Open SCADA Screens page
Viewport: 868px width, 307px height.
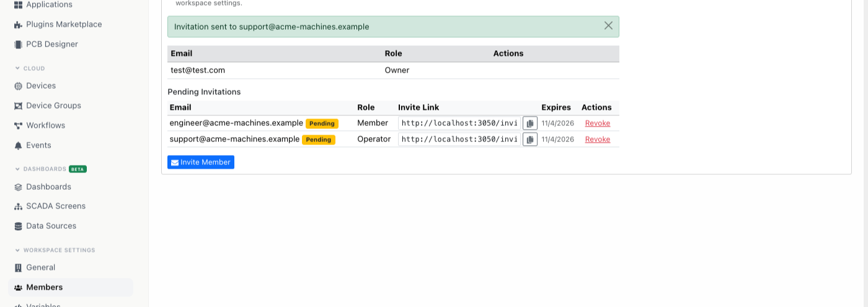point(56,206)
